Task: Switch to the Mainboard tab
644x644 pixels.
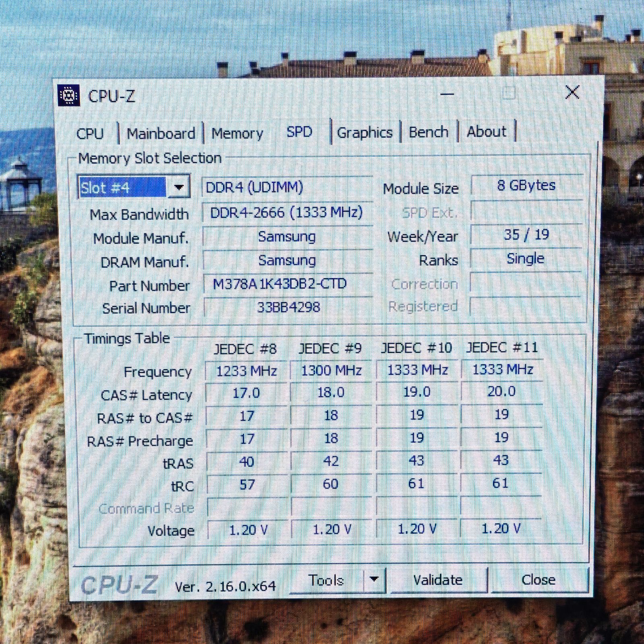Action: click(161, 133)
